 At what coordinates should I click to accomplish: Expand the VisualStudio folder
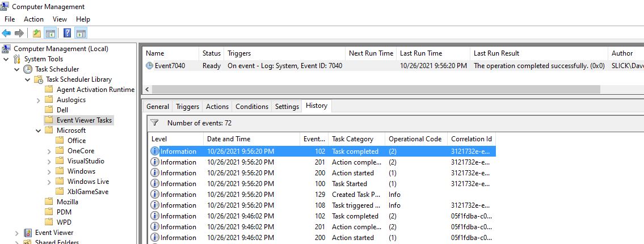click(49, 161)
